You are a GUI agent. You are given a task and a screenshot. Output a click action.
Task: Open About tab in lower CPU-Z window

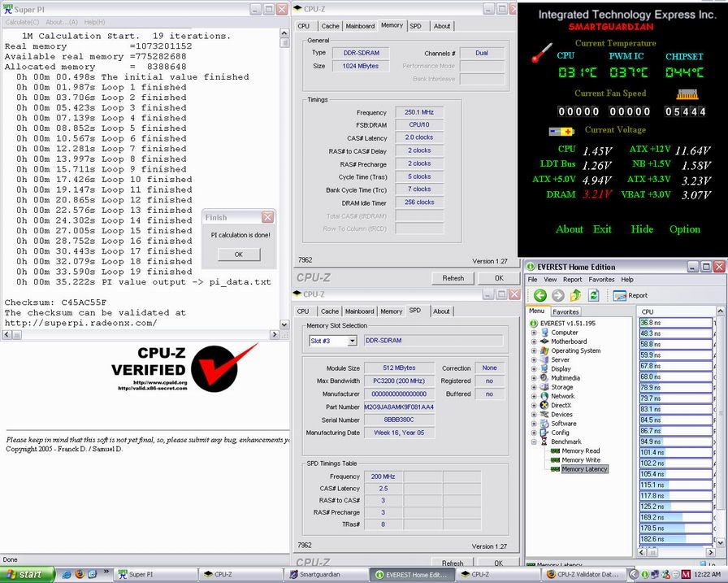pos(441,311)
